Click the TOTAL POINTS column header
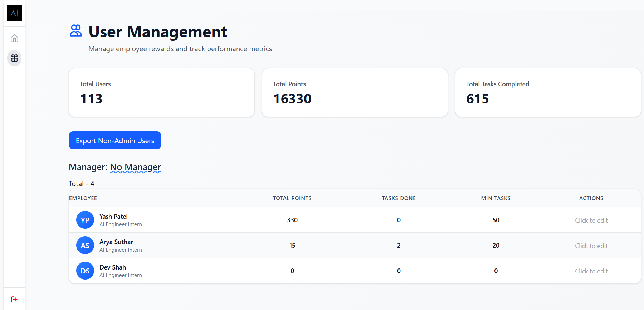 coord(292,198)
